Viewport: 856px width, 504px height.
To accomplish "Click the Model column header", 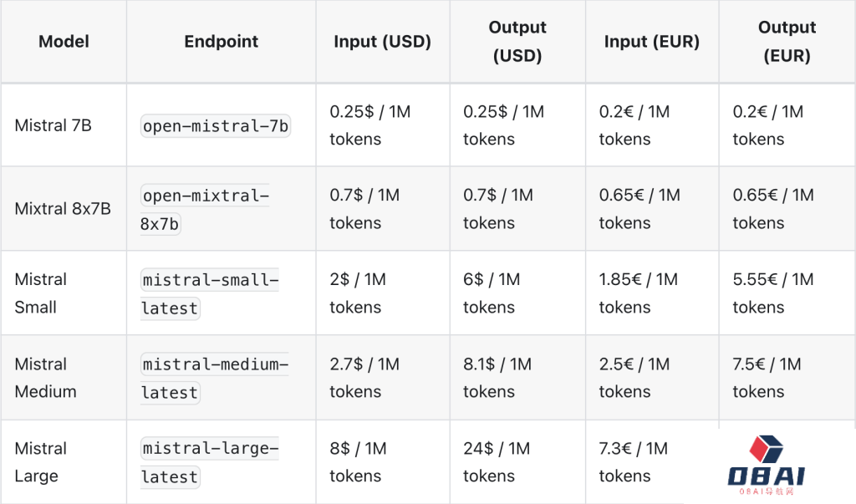I will [x=64, y=41].
